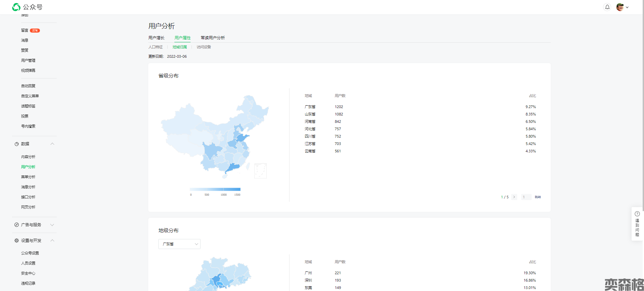This screenshot has width=644, height=291.
Task: Collapse the 设置与开发 section chevron
Action: click(x=52, y=241)
